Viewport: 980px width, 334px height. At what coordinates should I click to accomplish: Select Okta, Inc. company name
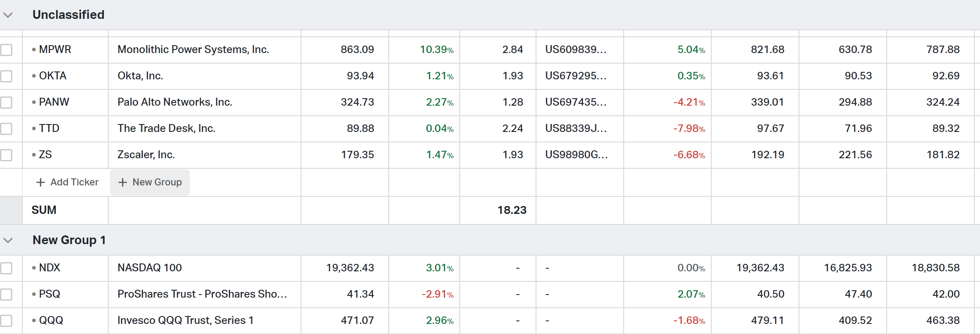tap(140, 76)
